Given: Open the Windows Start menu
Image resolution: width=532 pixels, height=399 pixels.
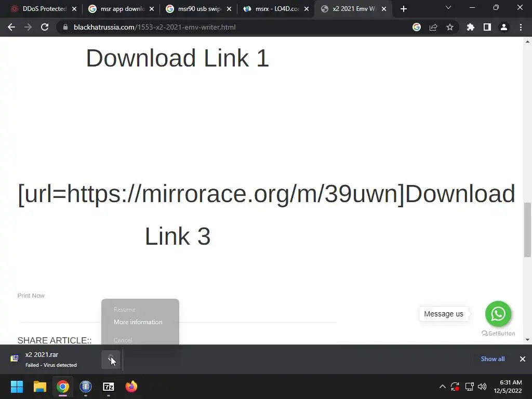Looking at the screenshot, I should click(x=17, y=387).
